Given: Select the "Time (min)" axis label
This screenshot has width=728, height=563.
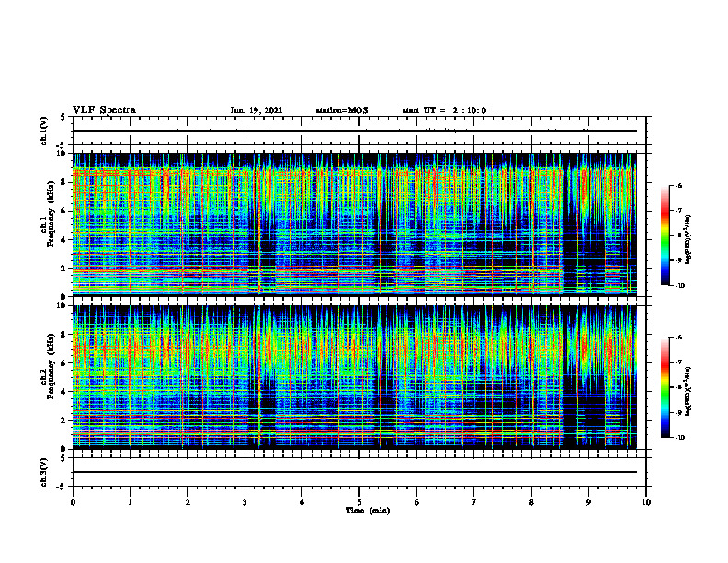Looking at the screenshot, I should [368, 511].
